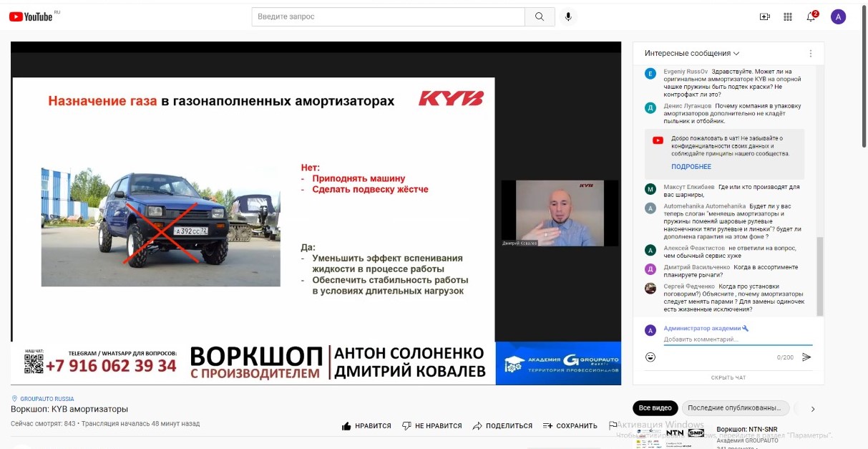Open the Воркшоп: NTN-SNR video title

(x=747, y=430)
